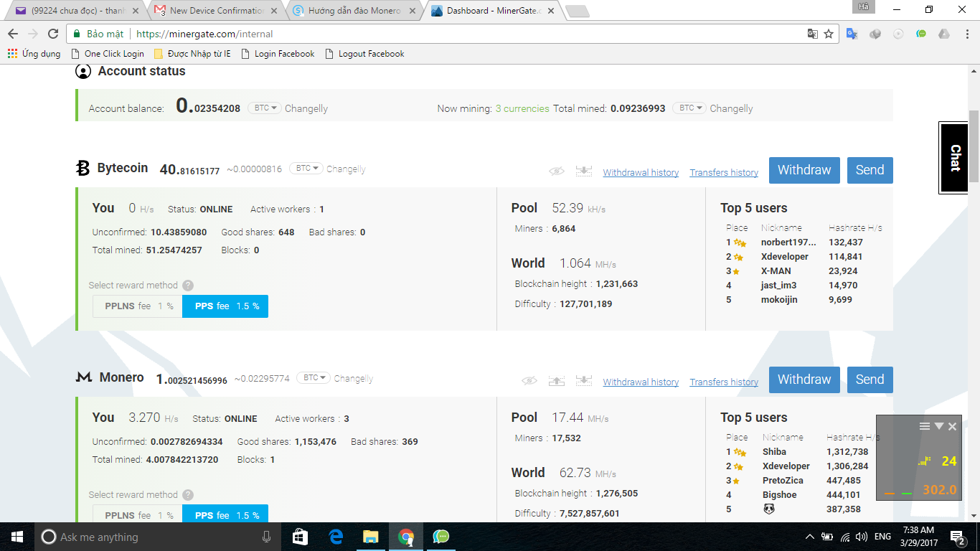Viewport: 980px width, 551px height.
Task: Click Withdraw button for Bytecoin
Action: (x=804, y=170)
